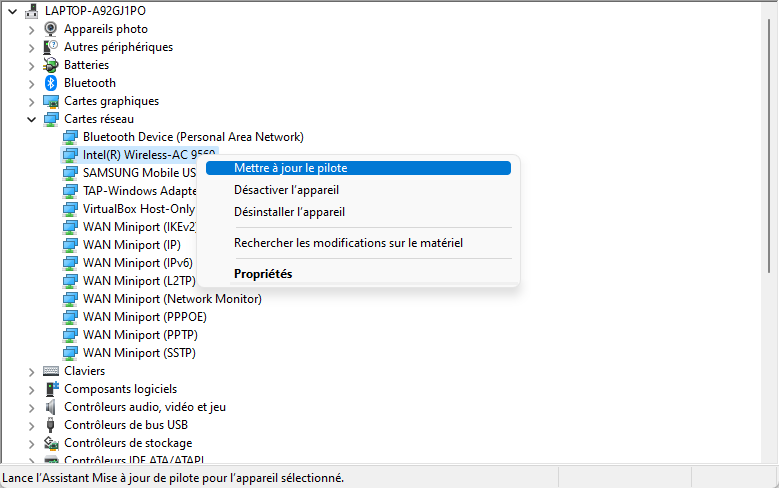The image size is (779, 488).
Task: Select WAN Miniport (PPPOE) label
Action: click(x=145, y=317)
